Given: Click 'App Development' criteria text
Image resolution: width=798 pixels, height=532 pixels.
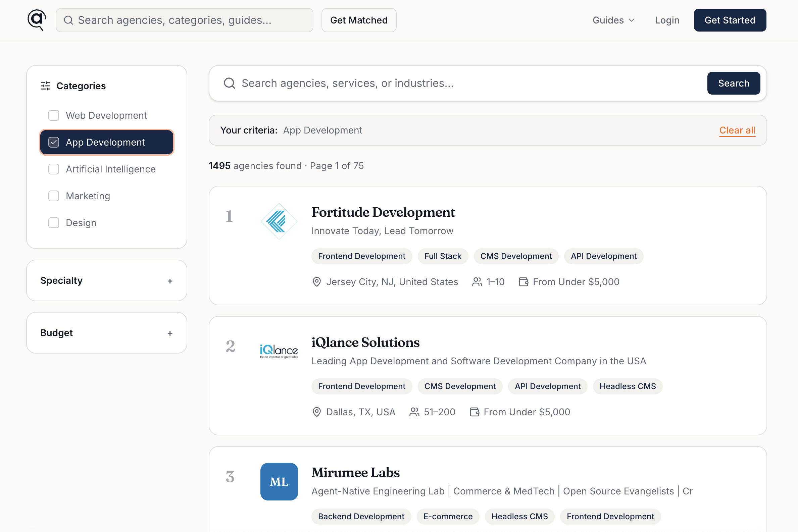Looking at the screenshot, I should coord(322,130).
